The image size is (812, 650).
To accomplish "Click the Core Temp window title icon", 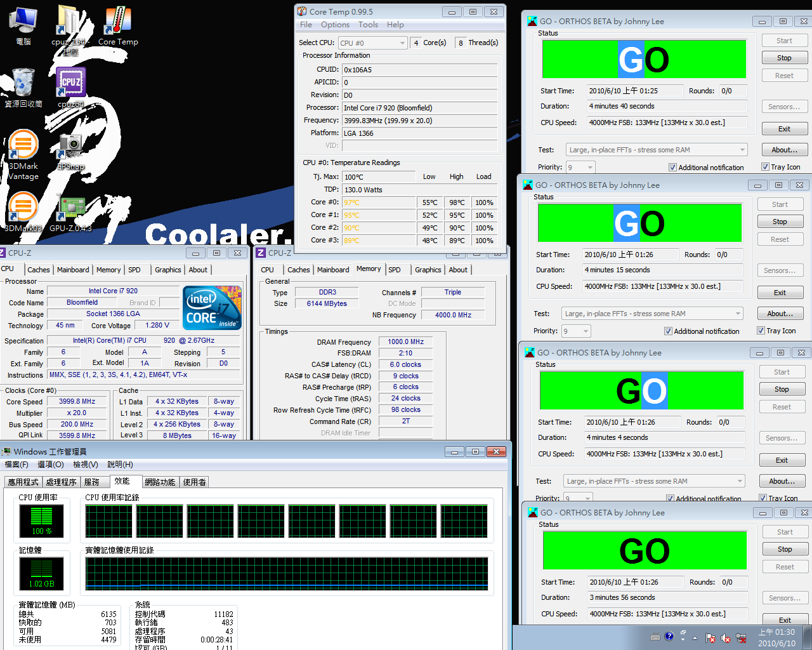I will coord(302,11).
